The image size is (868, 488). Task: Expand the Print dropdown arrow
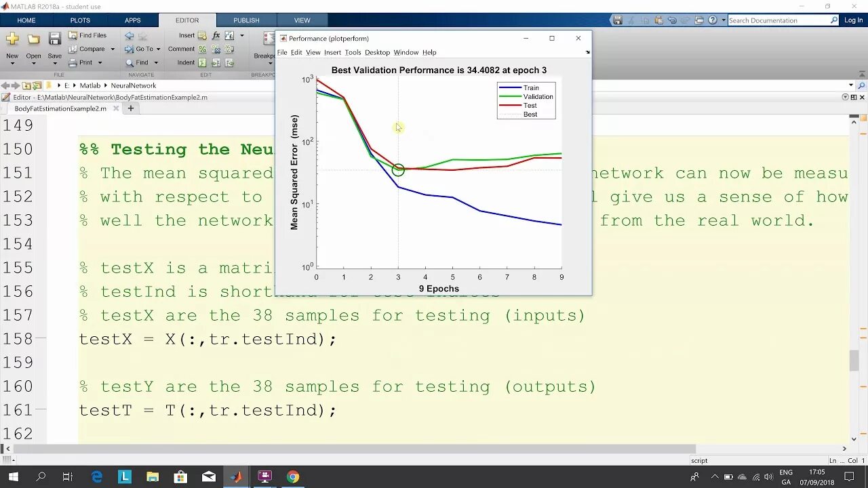(x=99, y=62)
